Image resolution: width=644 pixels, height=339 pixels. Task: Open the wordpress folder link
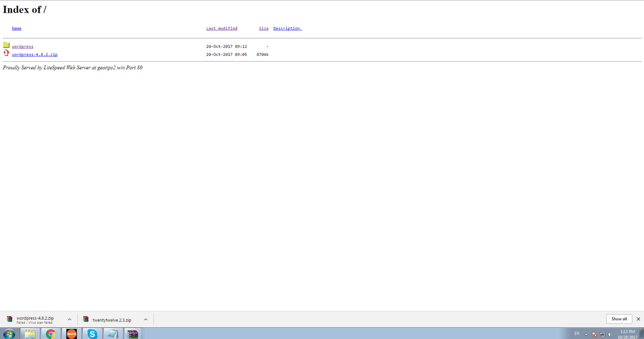[23, 47]
